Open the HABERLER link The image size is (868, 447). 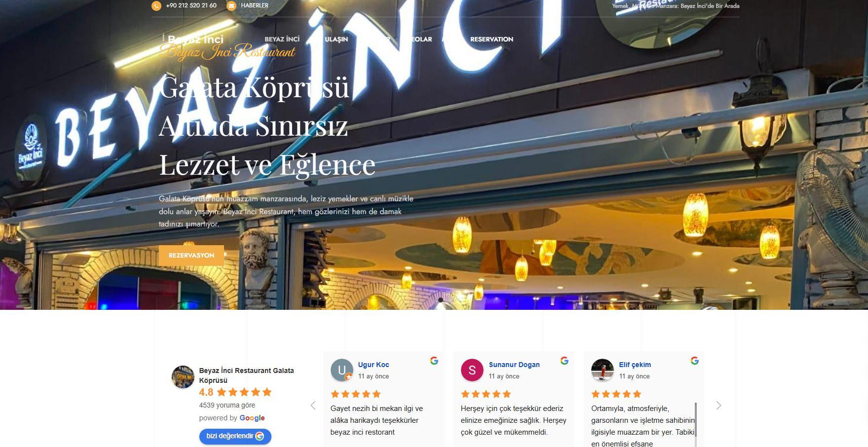255,5
